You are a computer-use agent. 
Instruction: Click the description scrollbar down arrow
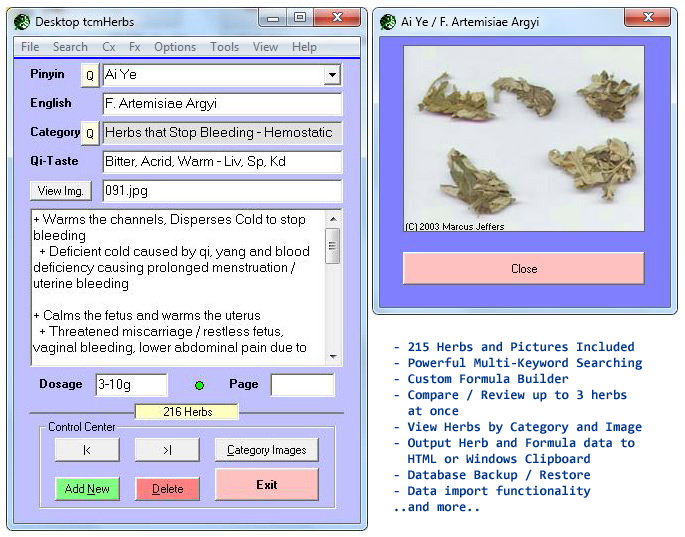[333, 357]
